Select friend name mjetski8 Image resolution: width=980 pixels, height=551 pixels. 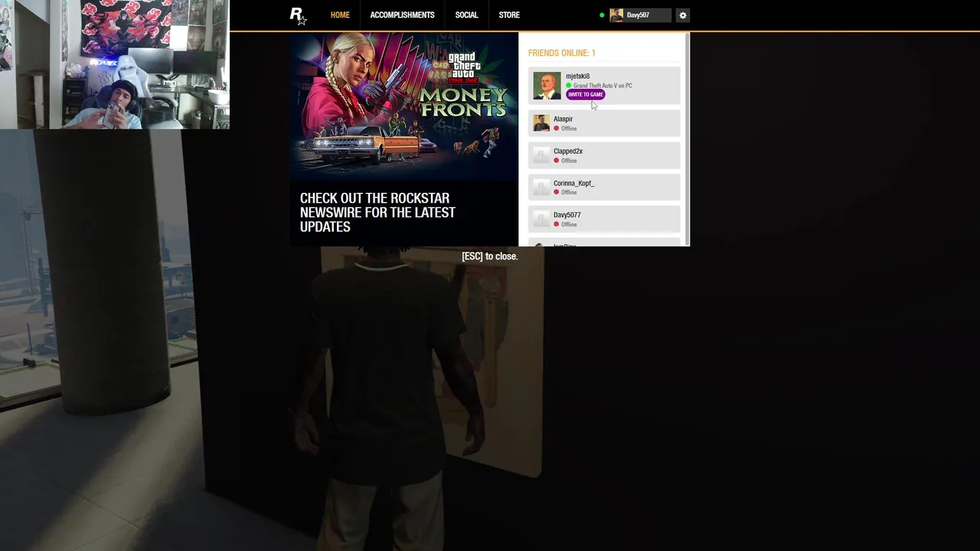(x=577, y=77)
